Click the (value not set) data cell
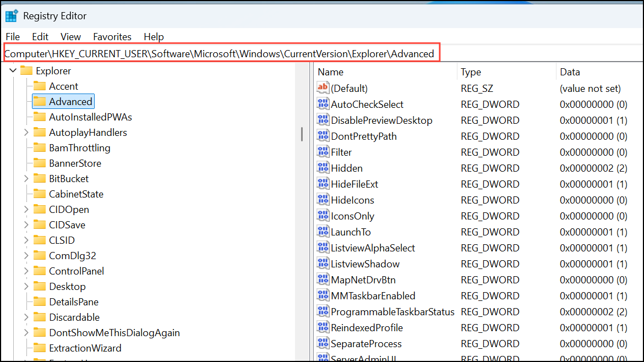 tap(590, 88)
